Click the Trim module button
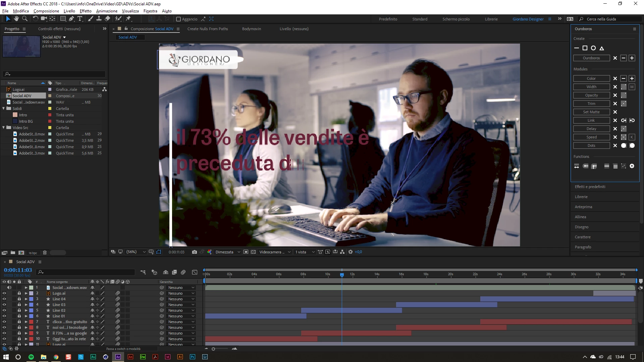This screenshot has width=644, height=362. coord(591,104)
